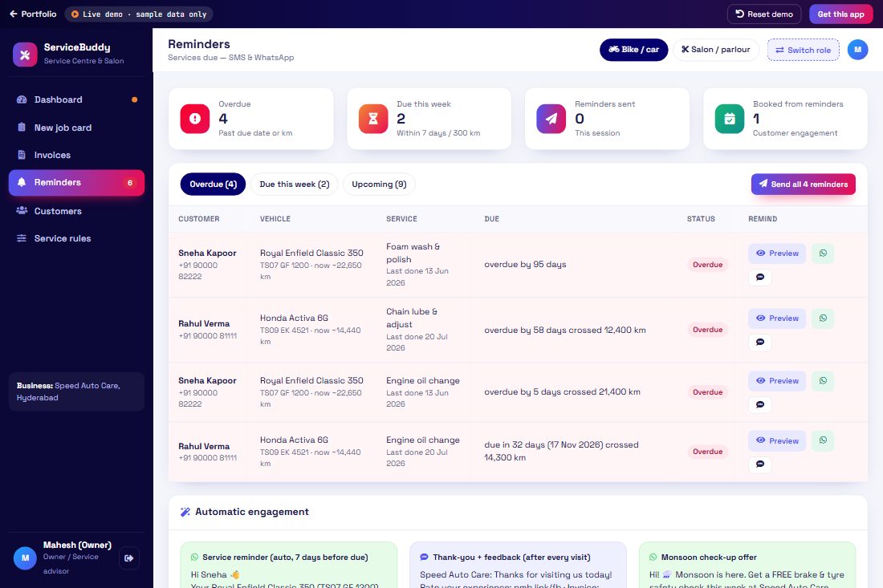Click 'overdue by 95 days' text
Screen dimensions: 883x588
coord(525,265)
